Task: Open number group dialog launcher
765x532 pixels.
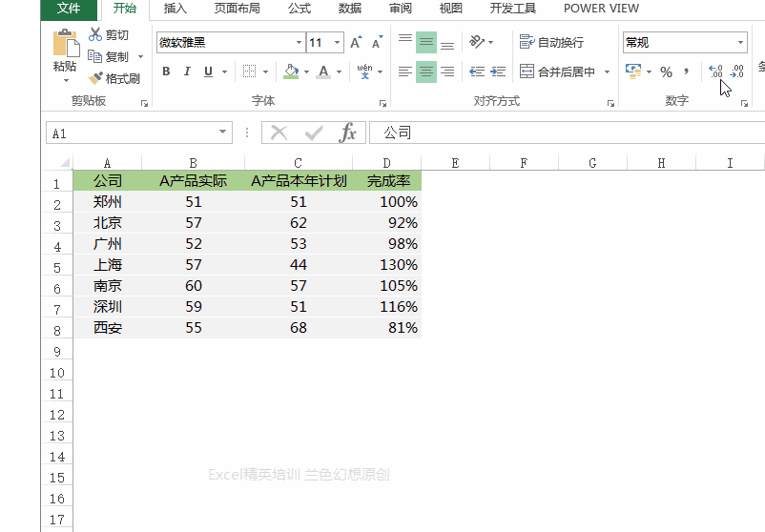Action: point(745,103)
